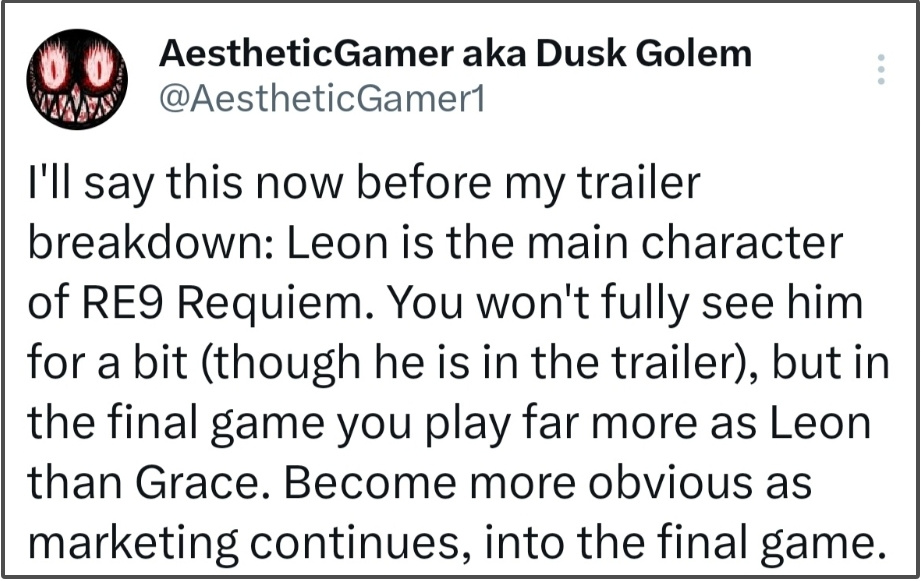Click the right glowing eye of the avatar

[x=97, y=69]
